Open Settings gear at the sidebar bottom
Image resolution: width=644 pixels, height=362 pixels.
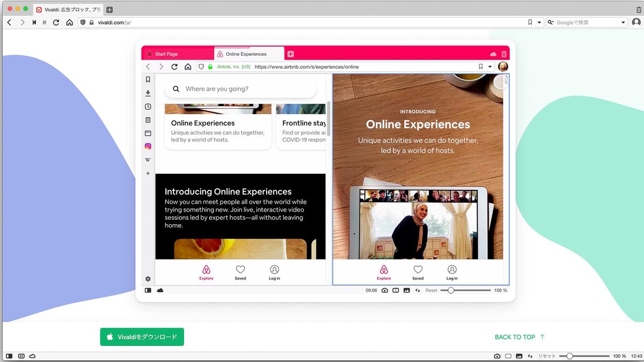pyautogui.click(x=148, y=279)
